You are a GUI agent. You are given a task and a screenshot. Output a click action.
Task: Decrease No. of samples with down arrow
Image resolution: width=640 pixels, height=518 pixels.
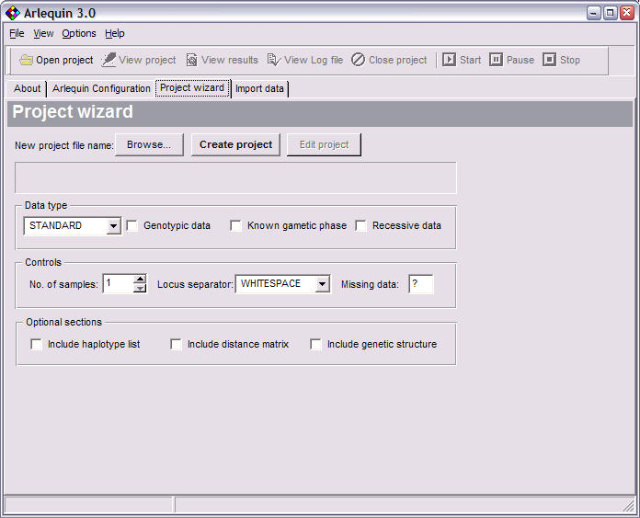pos(140,289)
